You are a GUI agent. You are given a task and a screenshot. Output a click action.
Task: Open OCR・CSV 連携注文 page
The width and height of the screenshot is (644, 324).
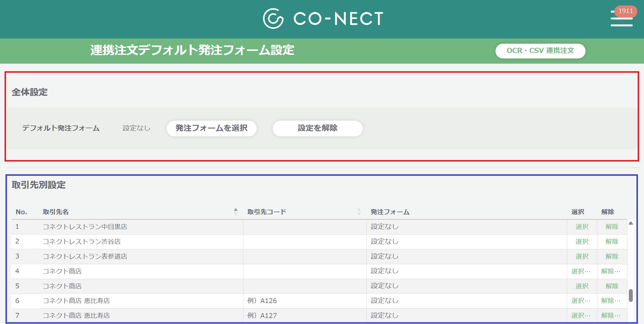pyautogui.click(x=540, y=51)
